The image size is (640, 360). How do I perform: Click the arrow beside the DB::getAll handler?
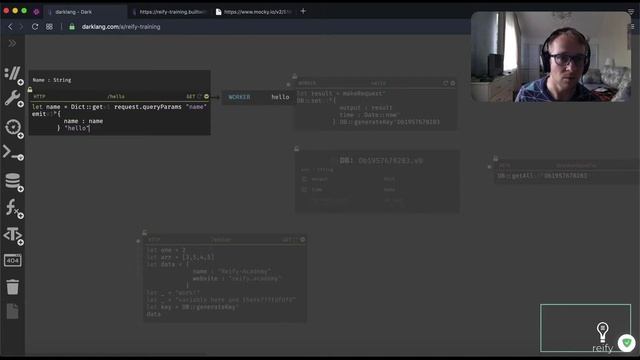[489, 167]
